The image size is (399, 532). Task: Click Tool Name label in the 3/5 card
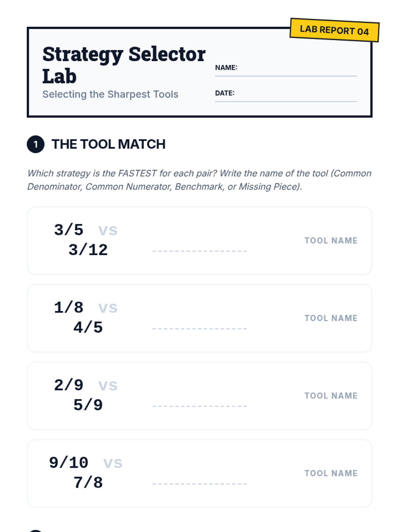331,241
